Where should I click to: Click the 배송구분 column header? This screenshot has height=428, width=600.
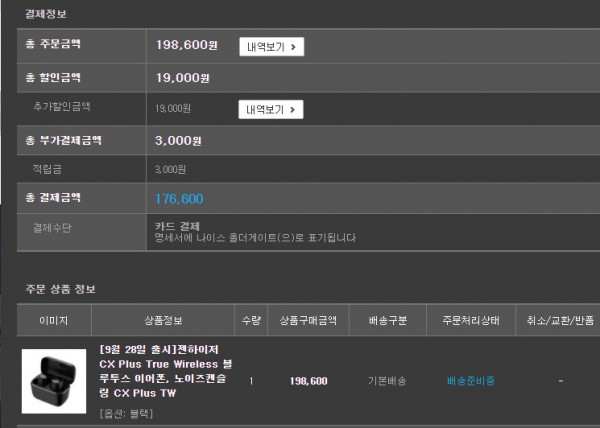pyautogui.click(x=388, y=320)
